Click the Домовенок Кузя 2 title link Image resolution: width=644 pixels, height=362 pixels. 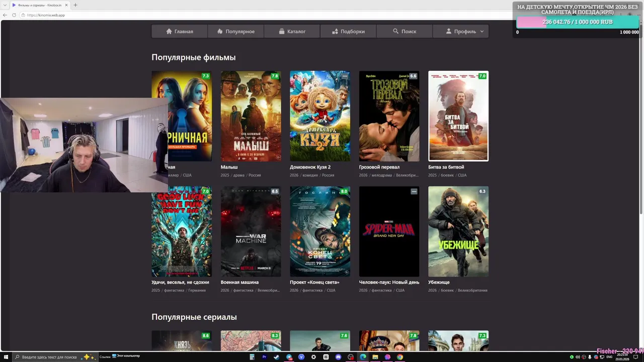[310, 167]
